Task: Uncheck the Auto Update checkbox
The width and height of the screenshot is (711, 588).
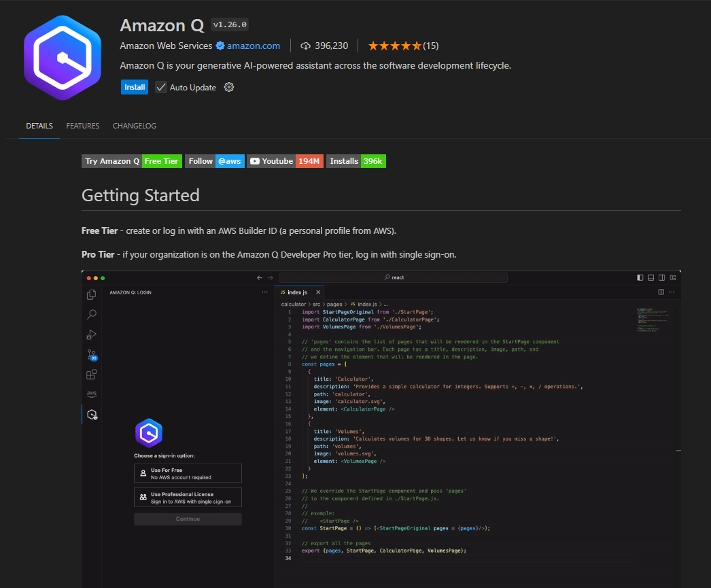Action: pos(160,87)
